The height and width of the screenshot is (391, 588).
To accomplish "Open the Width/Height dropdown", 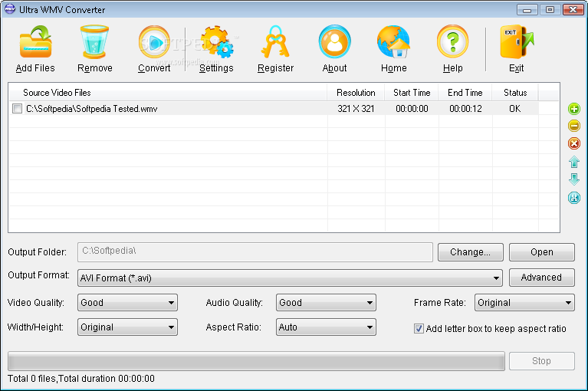I will (127, 327).
